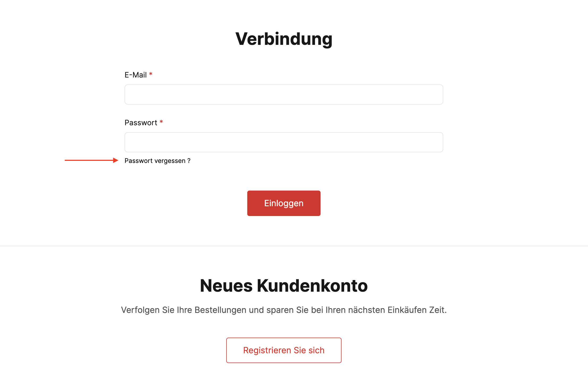Click the E-Mail field label
This screenshot has height=379, width=588.
point(136,75)
